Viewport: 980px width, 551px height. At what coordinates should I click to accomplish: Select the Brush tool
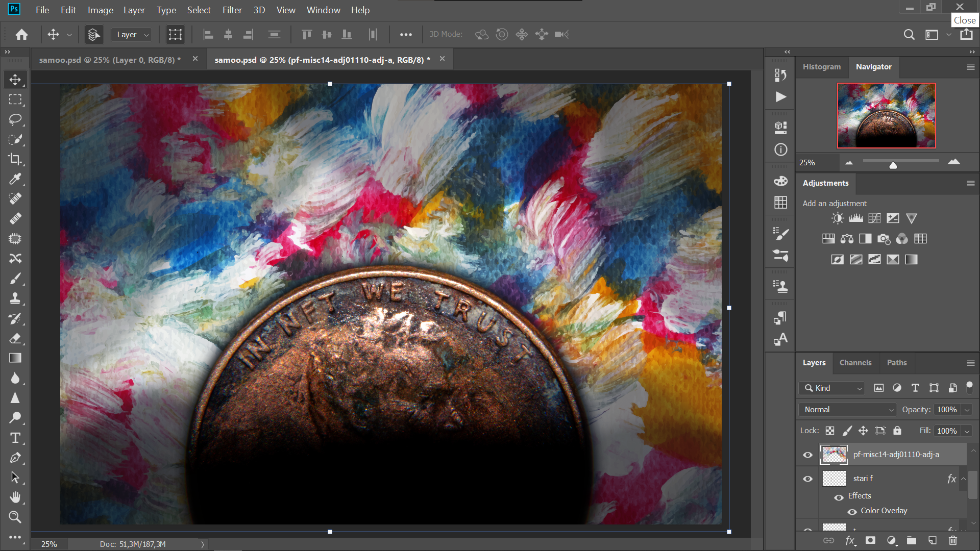(15, 279)
